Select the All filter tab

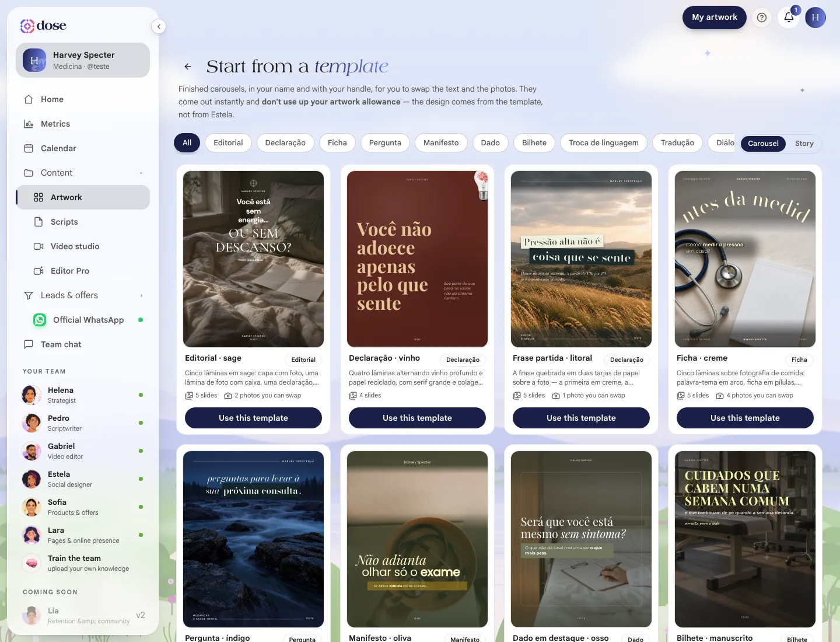pyautogui.click(x=187, y=142)
